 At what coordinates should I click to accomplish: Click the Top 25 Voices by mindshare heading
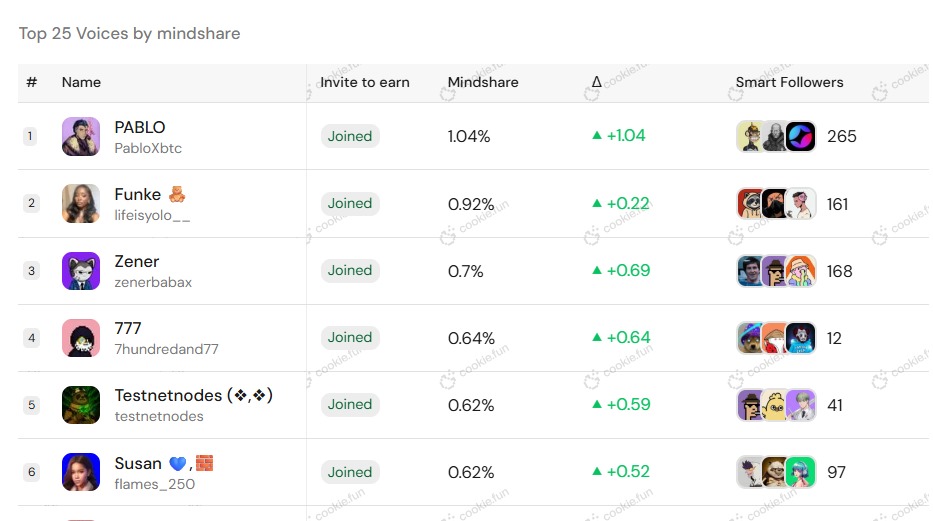[x=129, y=33]
